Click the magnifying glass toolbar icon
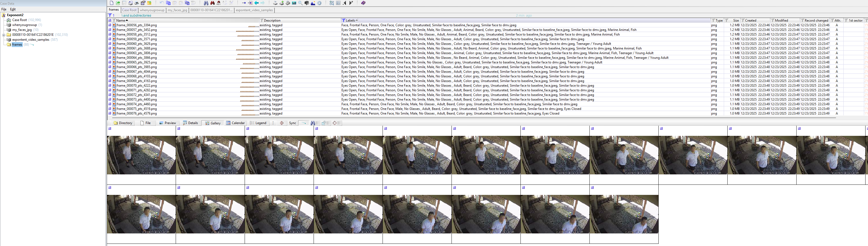Viewport: 868px width, 246px height. (300, 3)
